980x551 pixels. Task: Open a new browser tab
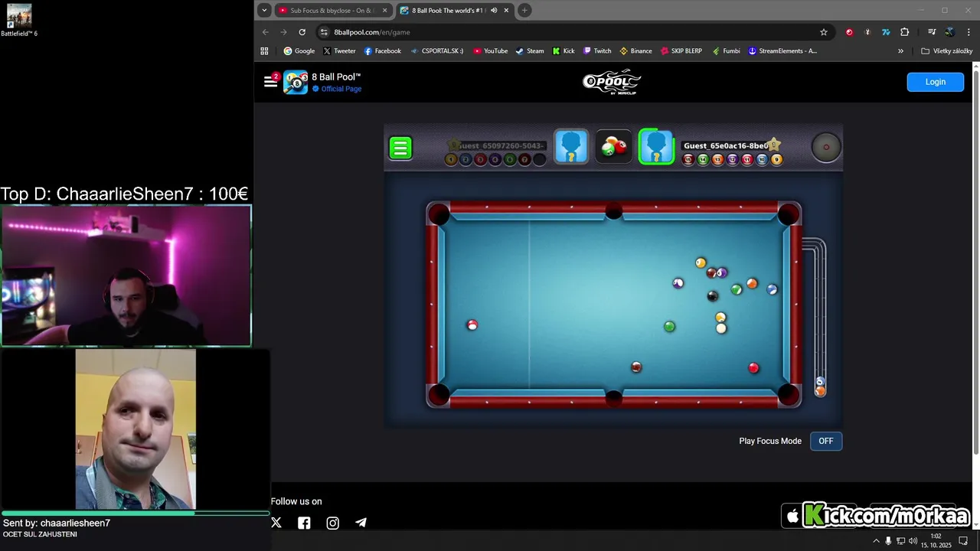coord(524,11)
